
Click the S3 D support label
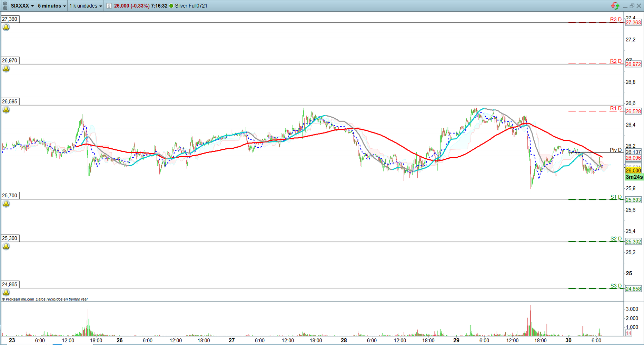[x=616, y=286]
